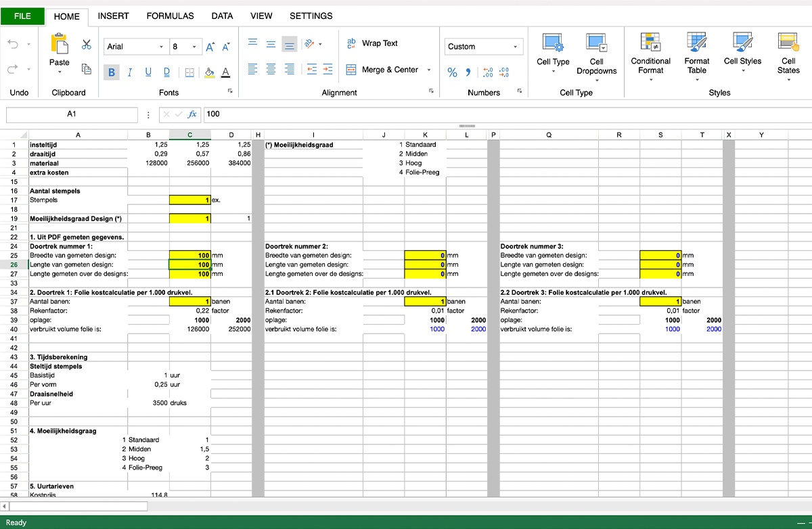
Task: Click the Paste clipboard icon
Action: [x=60, y=43]
